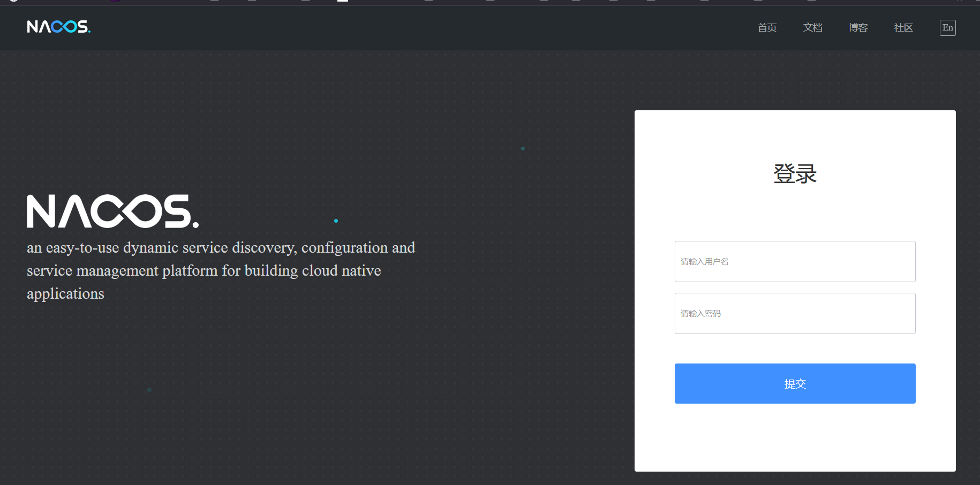Go to the 博客 blog menu item
980x485 pixels.
pos(858,28)
